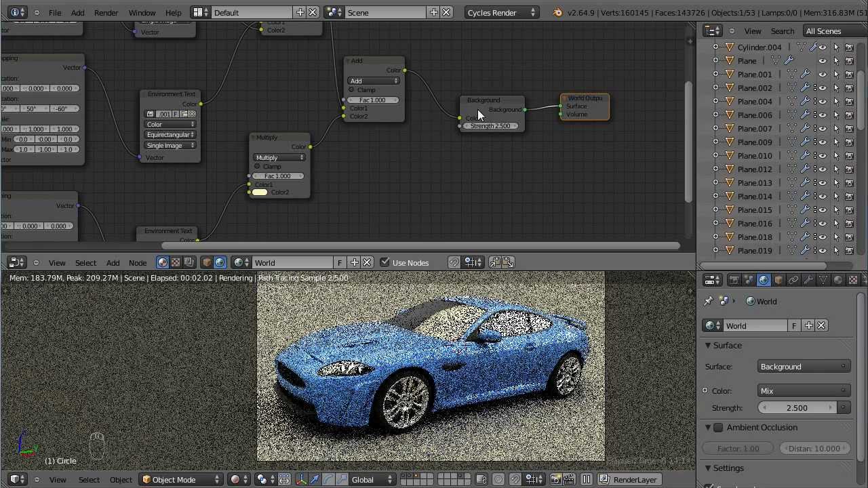The image size is (868, 488).
Task: Toggle Clamp checkbox on the Add node
Action: [351, 90]
